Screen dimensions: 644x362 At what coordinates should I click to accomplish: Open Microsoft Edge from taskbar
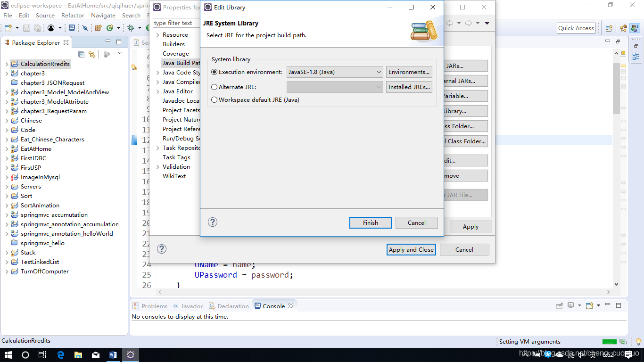tap(60, 355)
